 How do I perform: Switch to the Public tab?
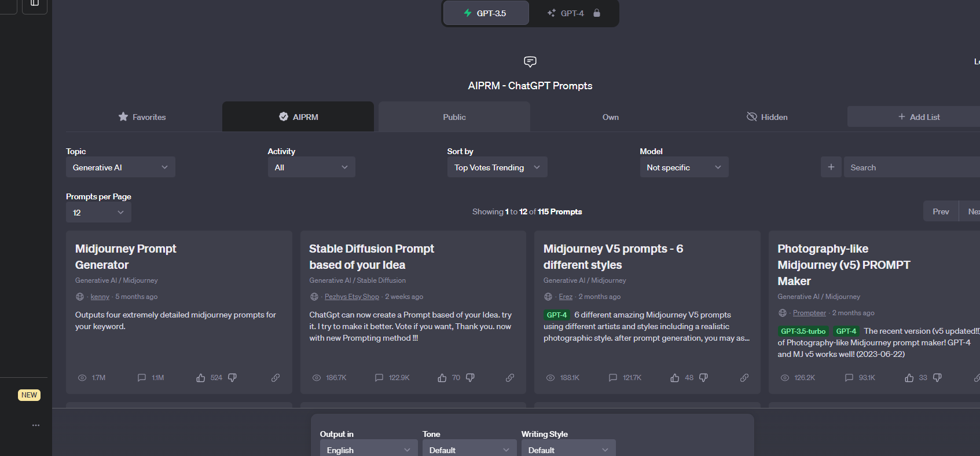coord(454,116)
